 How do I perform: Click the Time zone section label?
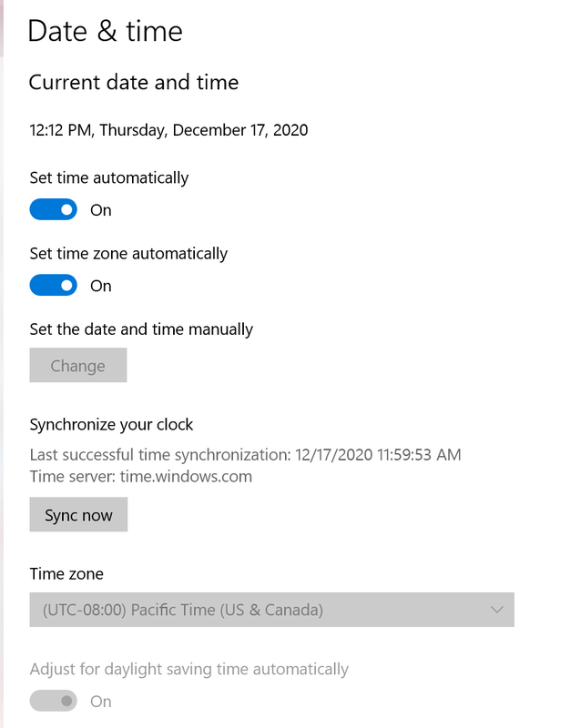pos(66,573)
